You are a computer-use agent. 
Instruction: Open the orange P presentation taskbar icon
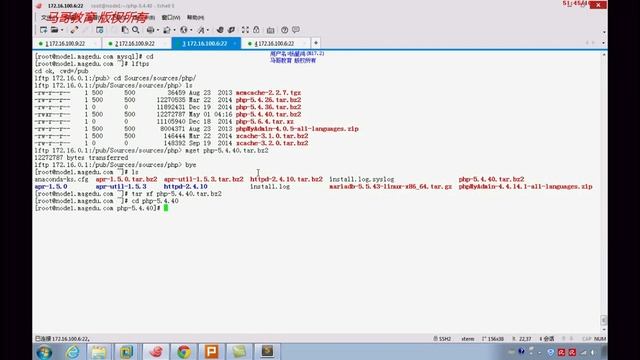click(x=211, y=352)
